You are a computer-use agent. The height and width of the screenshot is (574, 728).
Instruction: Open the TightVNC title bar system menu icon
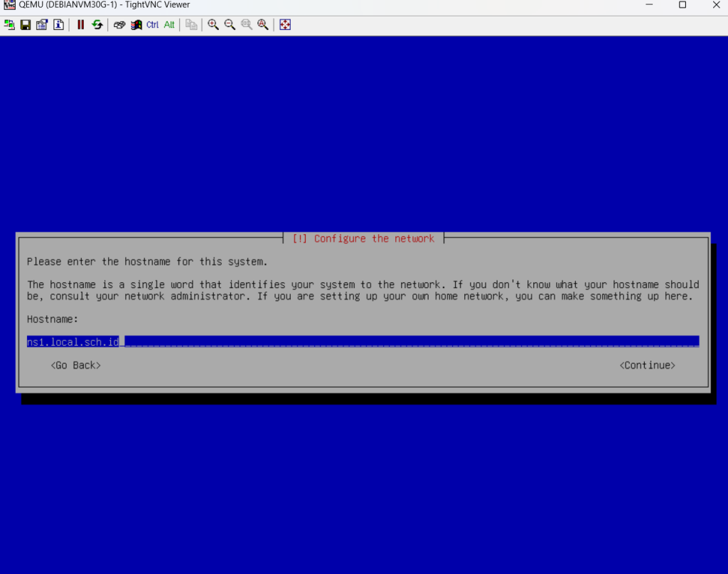(x=9, y=5)
